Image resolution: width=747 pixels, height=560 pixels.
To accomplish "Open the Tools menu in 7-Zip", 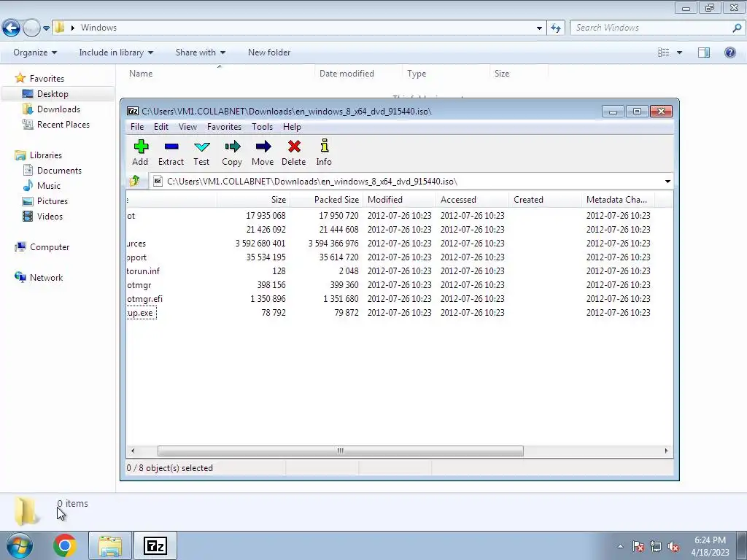I will [x=262, y=127].
